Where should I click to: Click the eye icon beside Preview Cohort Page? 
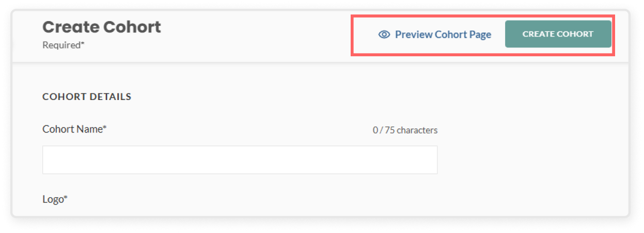coord(384,35)
